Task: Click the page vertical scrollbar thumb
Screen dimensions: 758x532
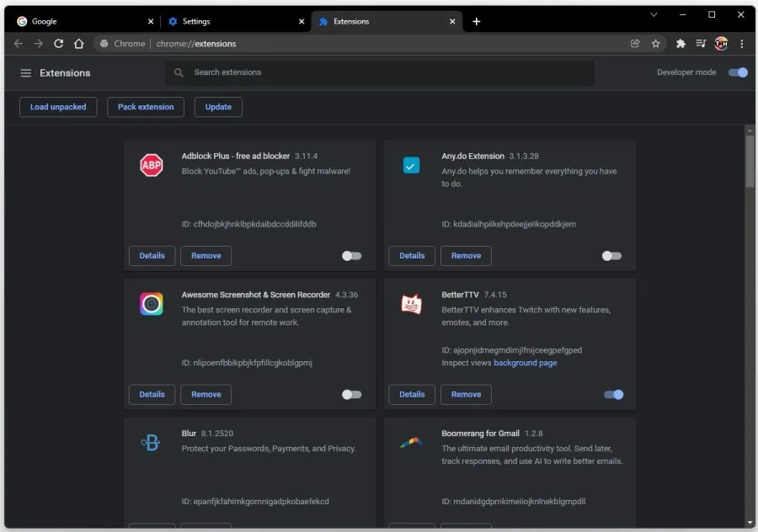Action: tap(750, 161)
